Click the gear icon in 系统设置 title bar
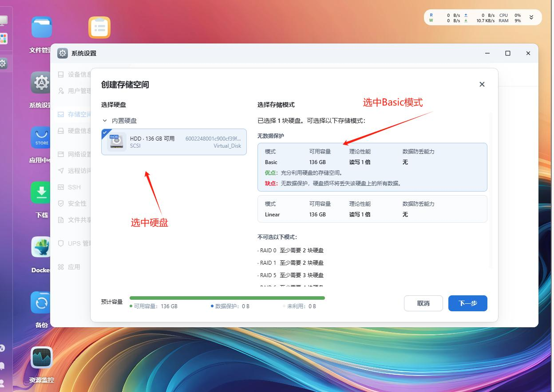Viewport: 554px width, 392px height. [63, 53]
